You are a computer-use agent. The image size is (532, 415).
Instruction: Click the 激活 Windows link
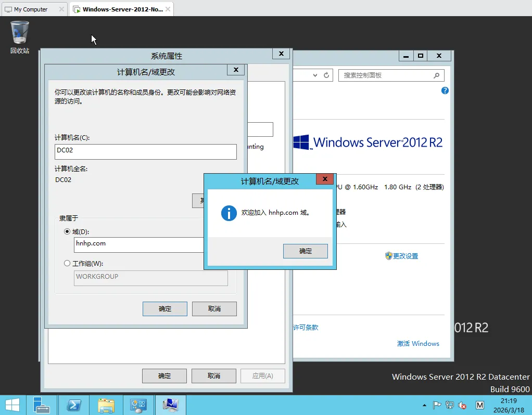418,343
